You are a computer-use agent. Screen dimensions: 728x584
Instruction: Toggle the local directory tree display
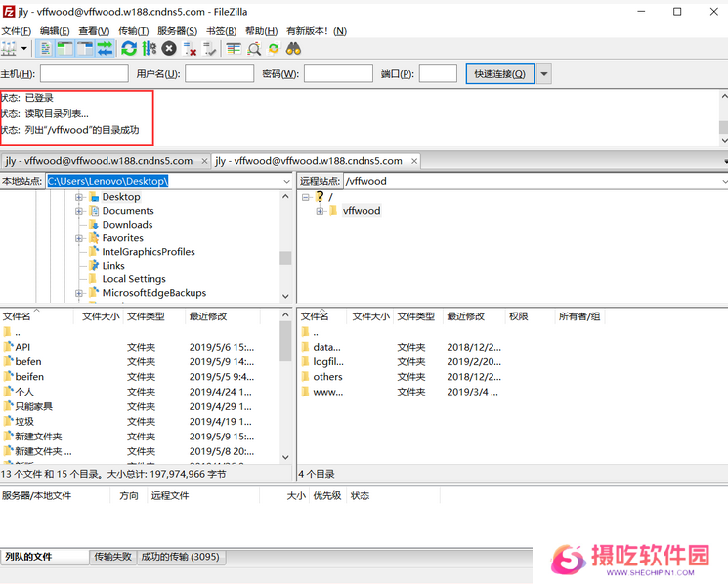coord(64,48)
